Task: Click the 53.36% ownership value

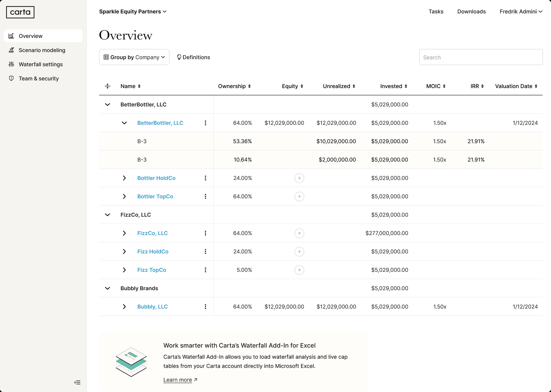Action: point(243,141)
